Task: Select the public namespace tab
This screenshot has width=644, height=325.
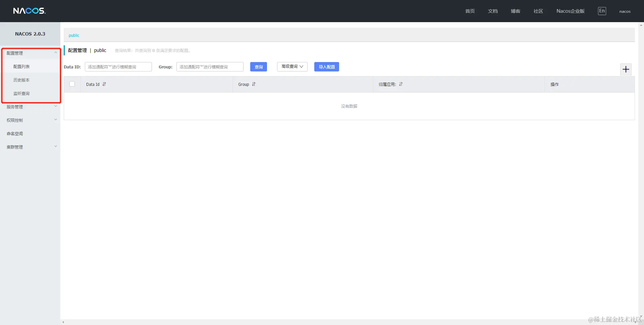Action: click(74, 35)
